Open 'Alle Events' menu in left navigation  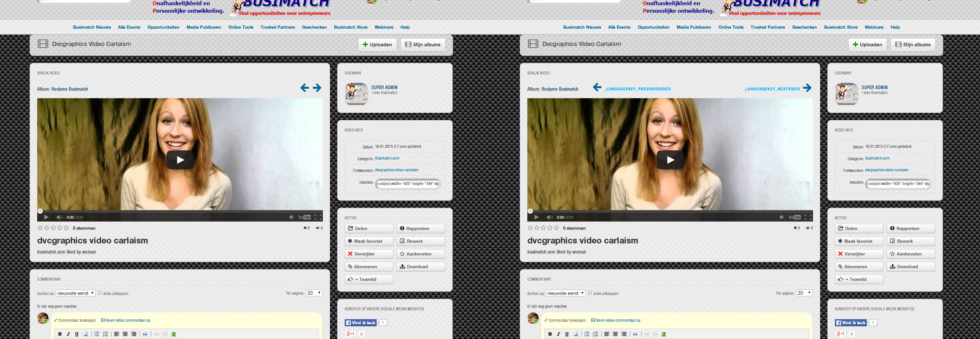click(129, 27)
